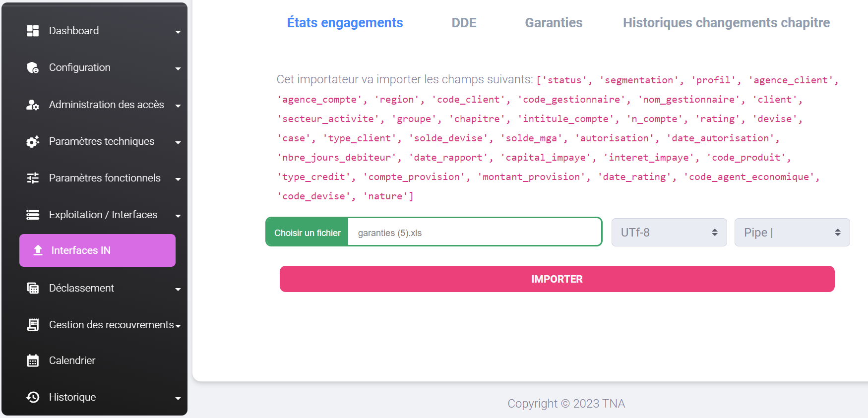Click the Dashboard grid icon
Image resolution: width=868 pixels, height=418 pixels.
33,31
